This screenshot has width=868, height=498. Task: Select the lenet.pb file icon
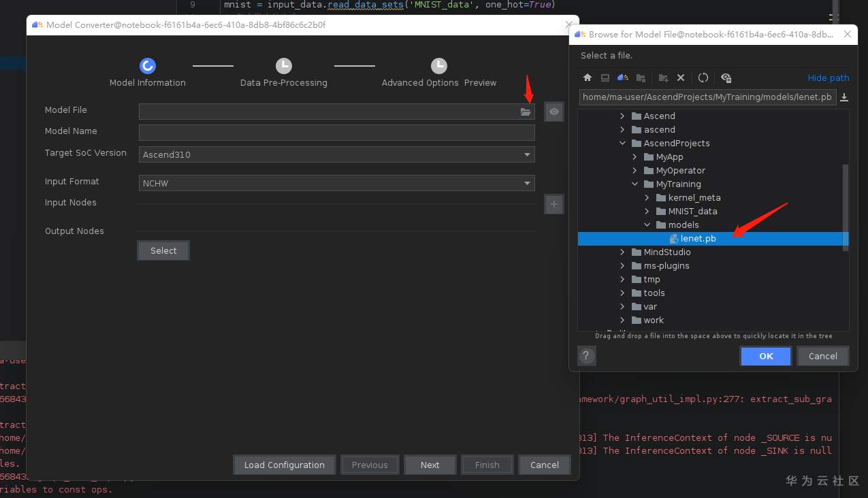click(674, 239)
